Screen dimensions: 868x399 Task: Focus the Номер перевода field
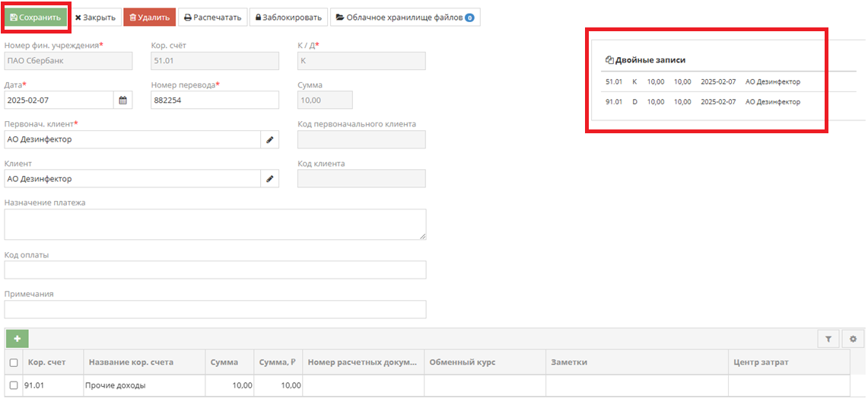coord(215,101)
